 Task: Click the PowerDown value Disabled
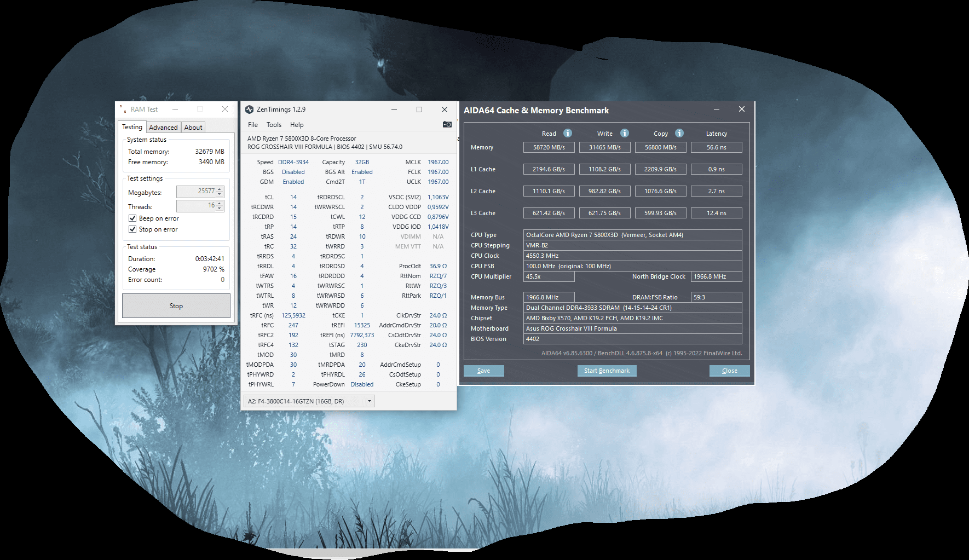coord(362,384)
